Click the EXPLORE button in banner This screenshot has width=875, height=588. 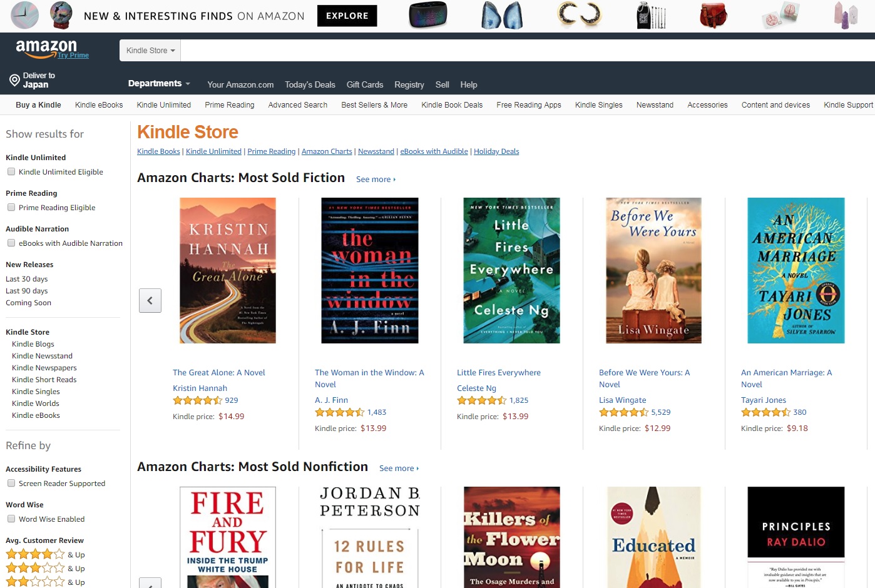coord(347,16)
